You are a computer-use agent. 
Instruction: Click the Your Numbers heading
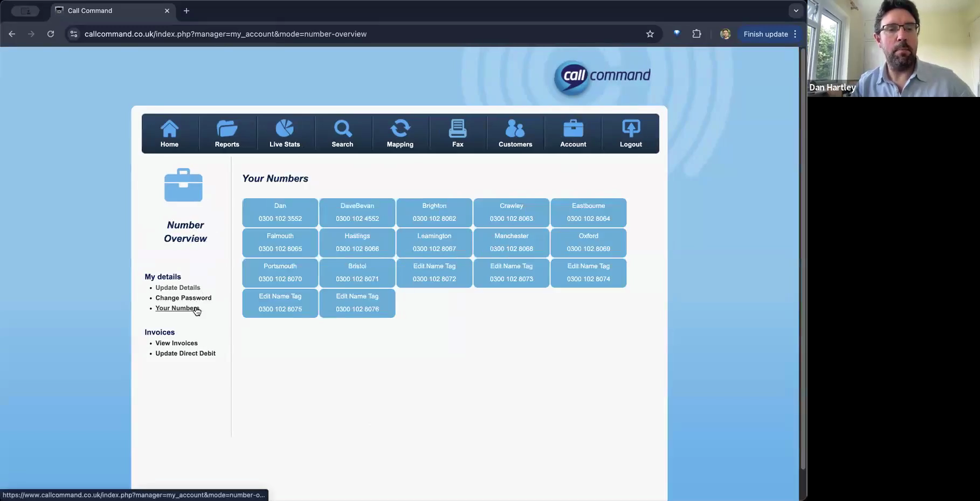tap(275, 179)
